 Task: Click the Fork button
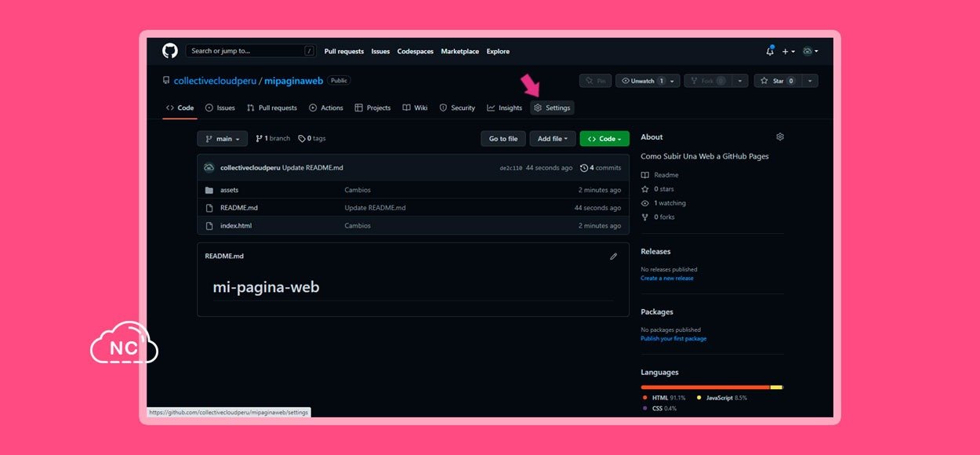tap(707, 81)
